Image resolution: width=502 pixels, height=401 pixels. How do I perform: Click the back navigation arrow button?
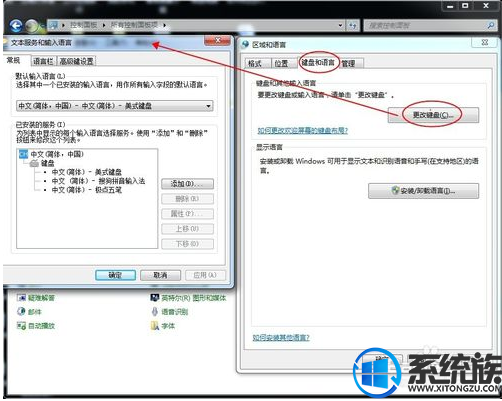click(15, 26)
